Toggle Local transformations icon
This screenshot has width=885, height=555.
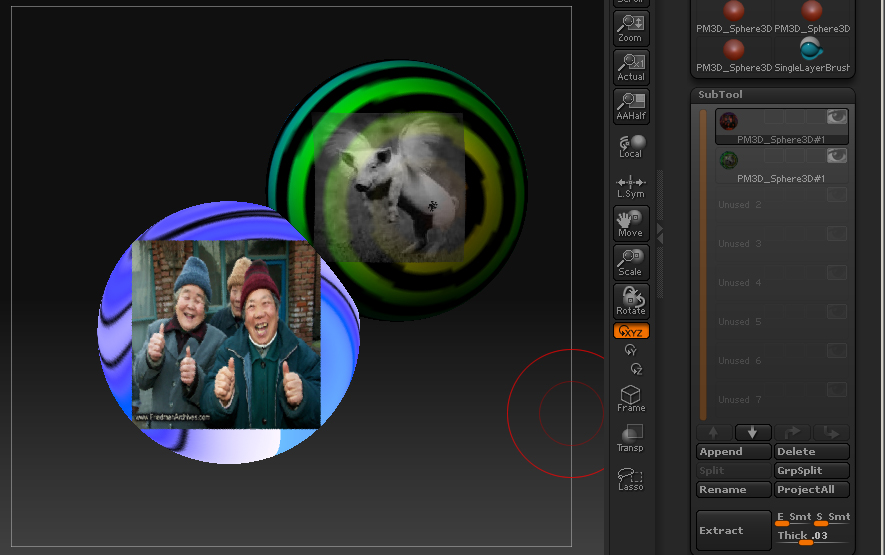point(631,146)
